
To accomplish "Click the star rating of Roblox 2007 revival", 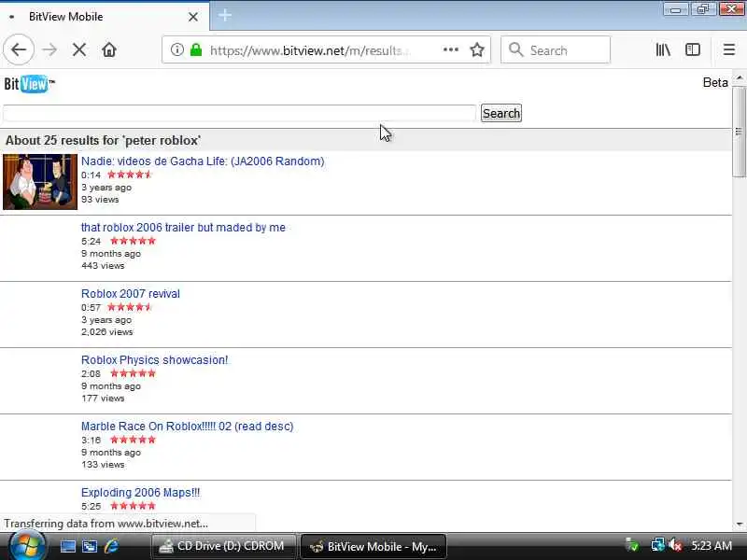I will click(130, 307).
